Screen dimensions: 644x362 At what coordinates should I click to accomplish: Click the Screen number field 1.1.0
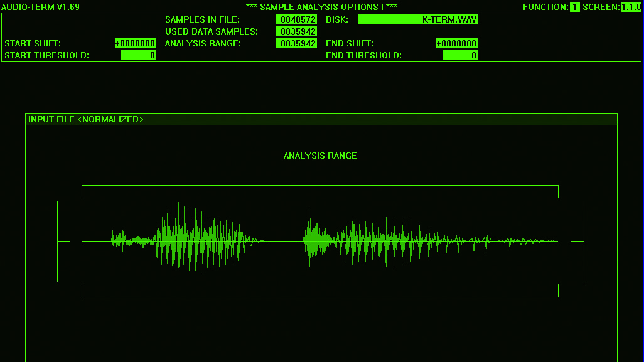tap(631, 7)
